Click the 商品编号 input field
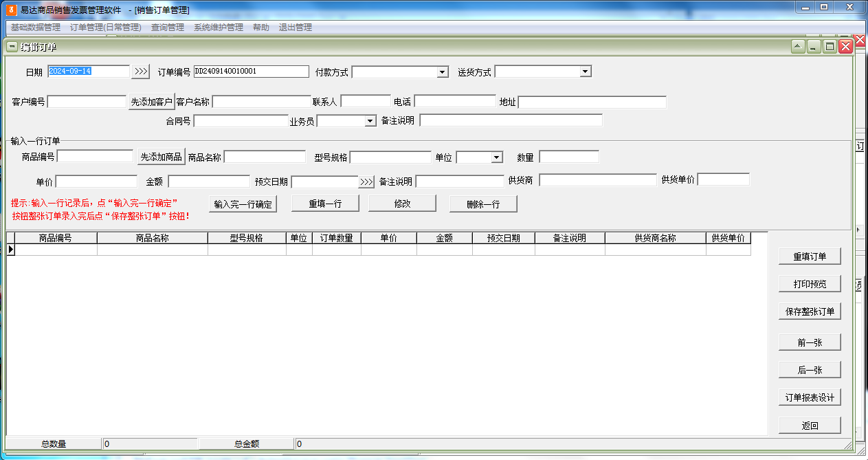Image resolution: width=868 pixels, height=460 pixels. coord(96,157)
